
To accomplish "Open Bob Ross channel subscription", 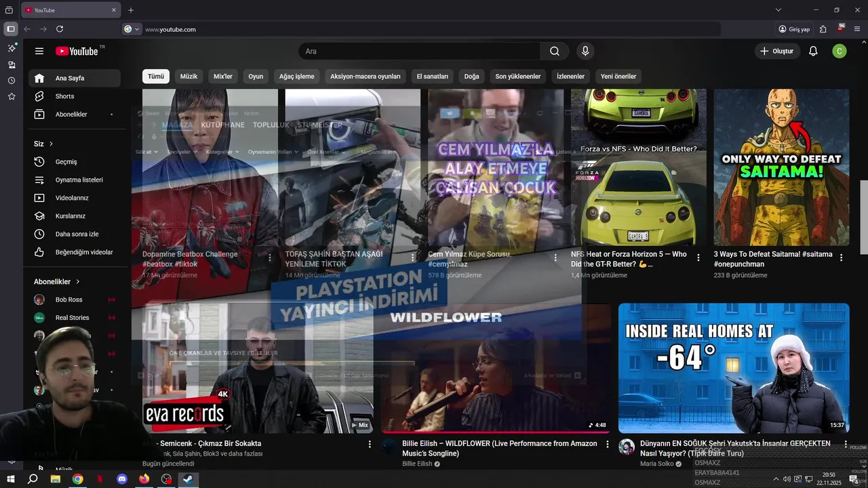I will [75, 300].
